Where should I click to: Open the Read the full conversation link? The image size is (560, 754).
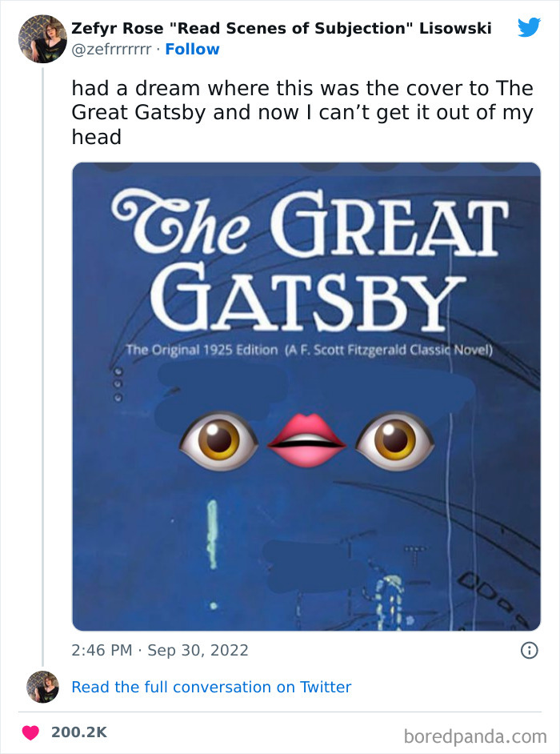pyautogui.click(x=212, y=687)
